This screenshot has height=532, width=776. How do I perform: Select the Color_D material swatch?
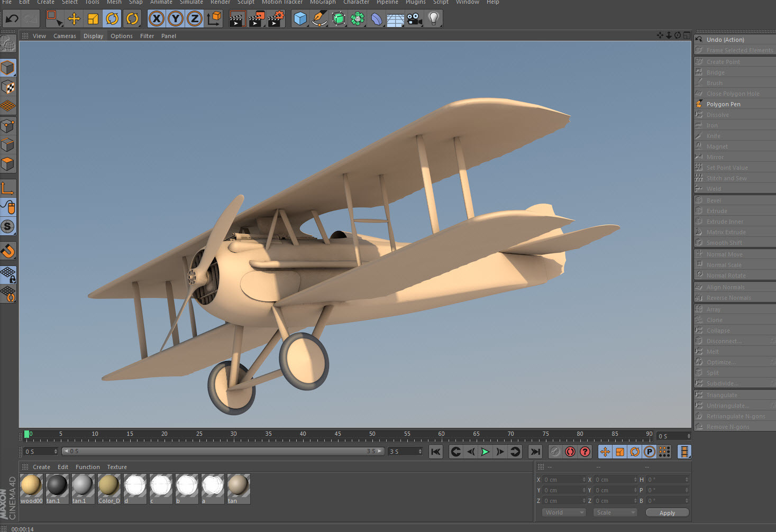tap(109, 489)
